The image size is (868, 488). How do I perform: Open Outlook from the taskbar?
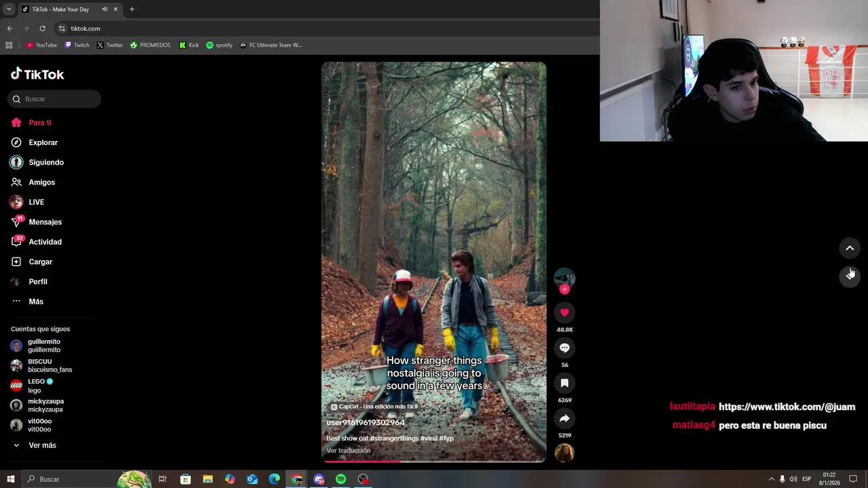tap(252, 479)
